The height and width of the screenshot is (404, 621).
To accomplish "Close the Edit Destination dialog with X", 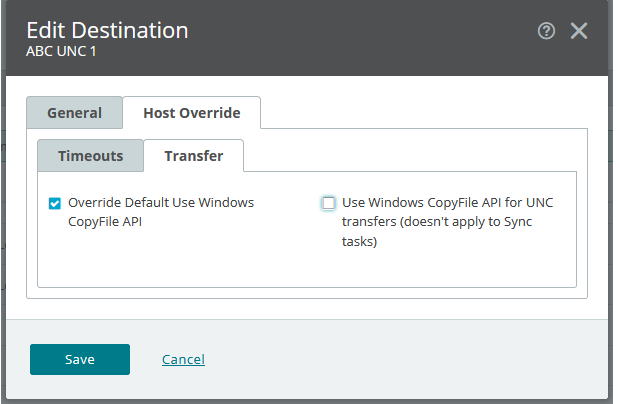I will pos(579,31).
